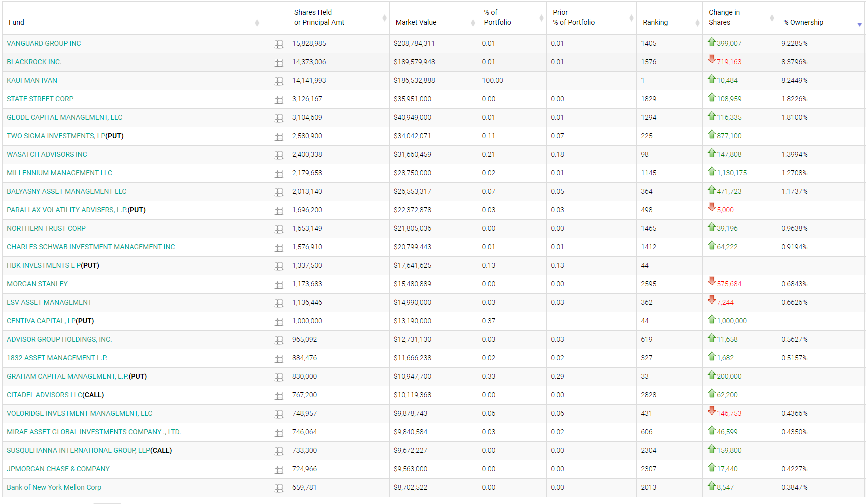The height and width of the screenshot is (504, 866).
Task: Sort table by Ranking column
Action: click(x=670, y=18)
